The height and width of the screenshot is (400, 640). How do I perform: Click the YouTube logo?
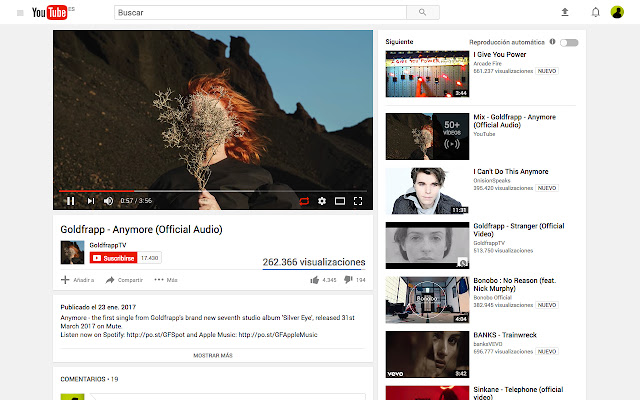(49, 13)
